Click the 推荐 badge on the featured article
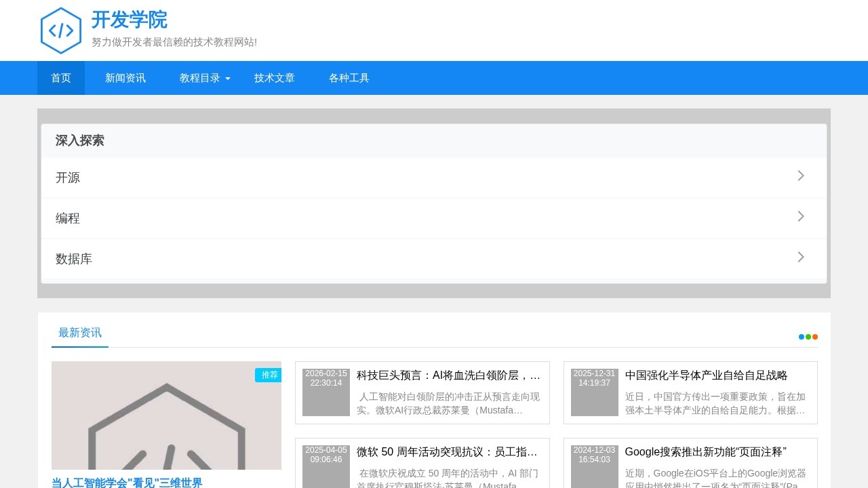The image size is (868, 488). (269, 375)
